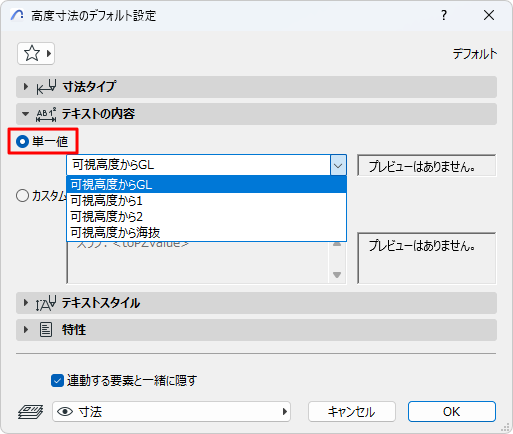
Task: Choose 可視高度から1 in the list
Action: click(207, 201)
